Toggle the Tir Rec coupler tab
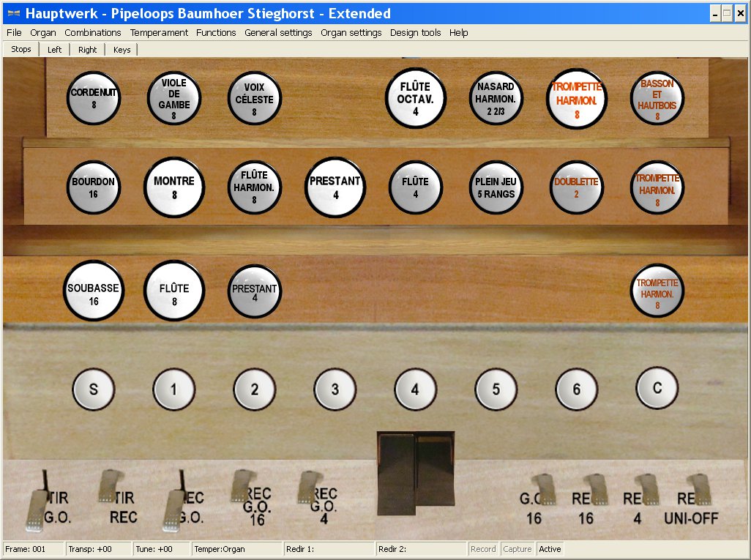 (x=111, y=485)
